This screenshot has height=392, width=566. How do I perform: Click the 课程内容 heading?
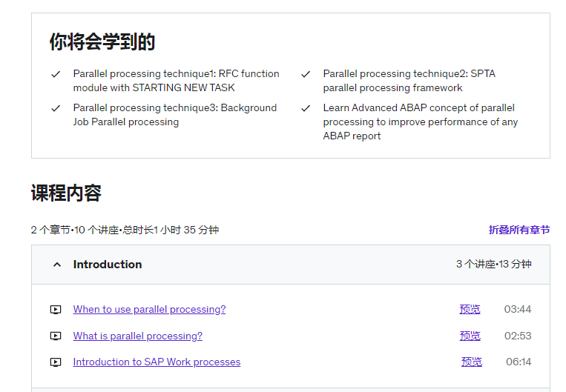point(66,193)
